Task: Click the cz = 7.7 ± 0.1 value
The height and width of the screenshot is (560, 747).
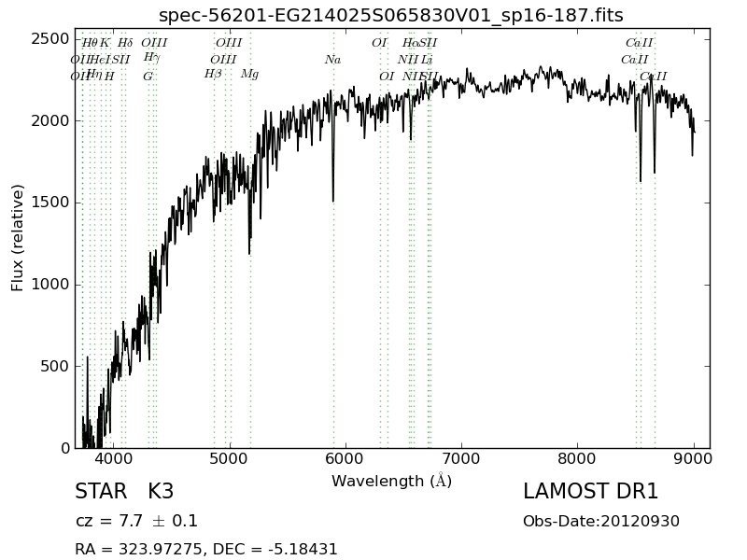Action: [136, 521]
